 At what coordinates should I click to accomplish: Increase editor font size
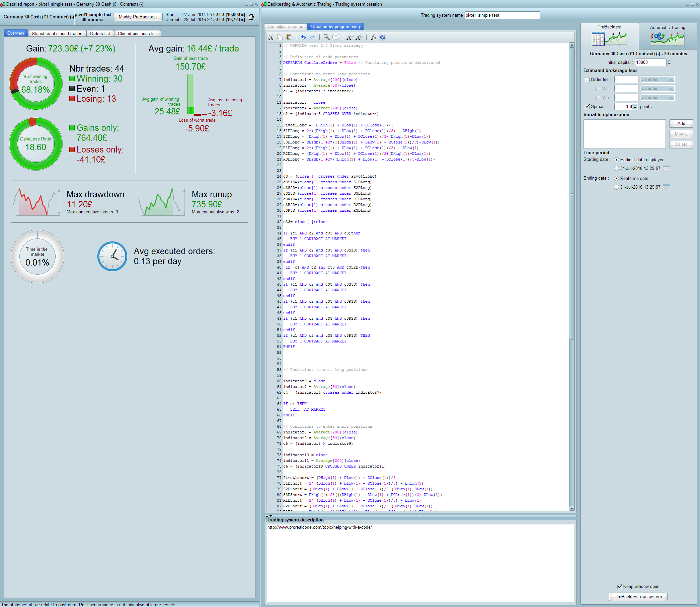click(359, 37)
